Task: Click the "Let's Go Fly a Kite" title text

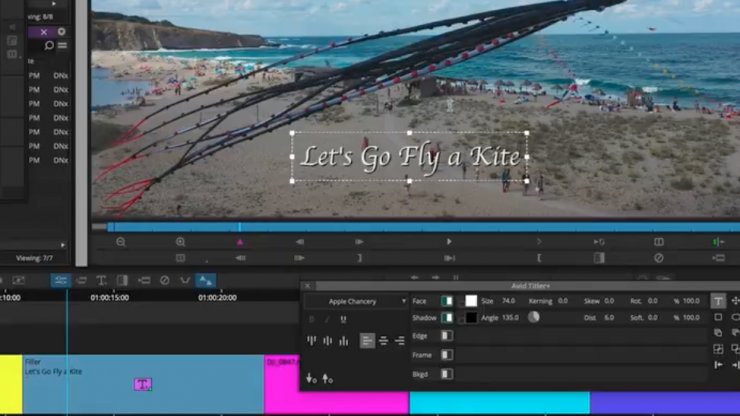Action: (x=410, y=157)
